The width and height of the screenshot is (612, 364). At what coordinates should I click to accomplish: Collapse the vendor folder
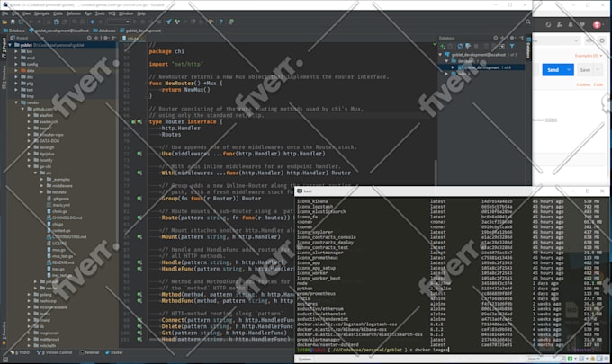[16, 102]
